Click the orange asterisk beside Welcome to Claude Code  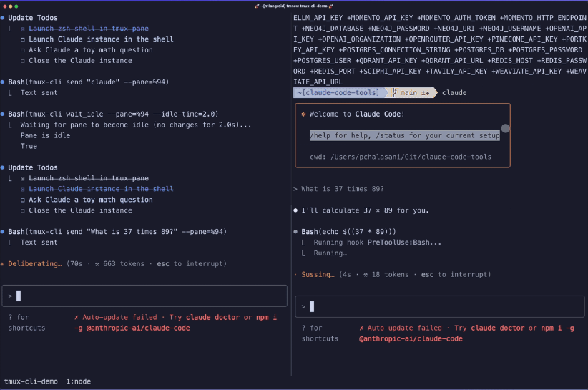tap(303, 114)
